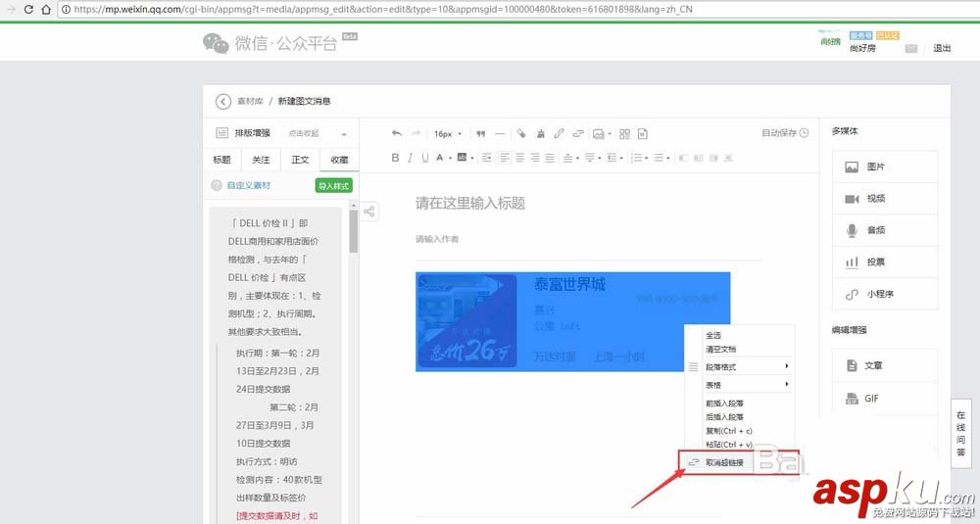Insert a blockquote with the quote icon
The width and height of the screenshot is (980, 524).
pos(480,133)
